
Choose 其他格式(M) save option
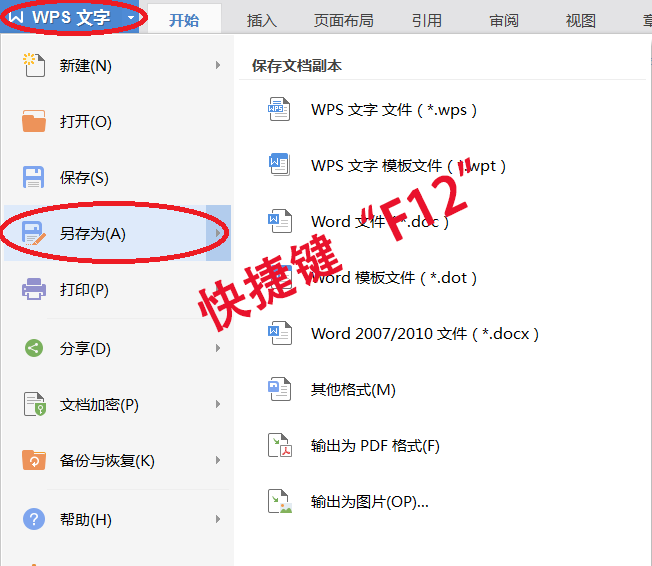click(353, 389)
